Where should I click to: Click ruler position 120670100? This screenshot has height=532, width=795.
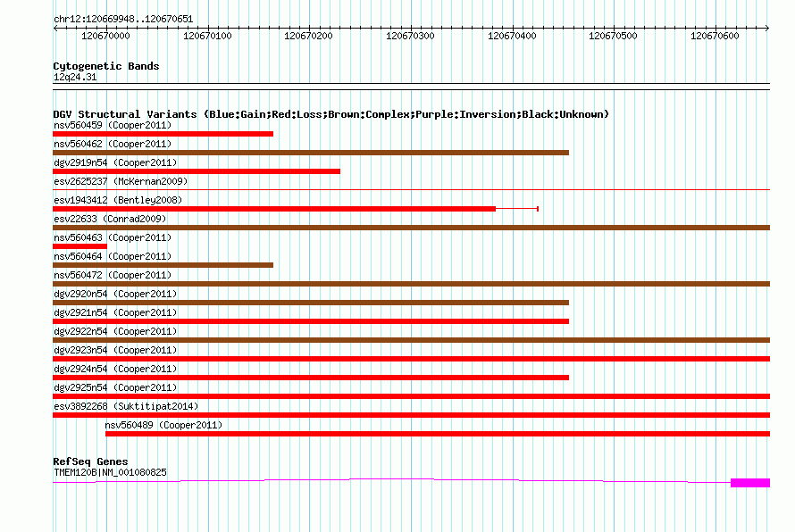(207, 36)
